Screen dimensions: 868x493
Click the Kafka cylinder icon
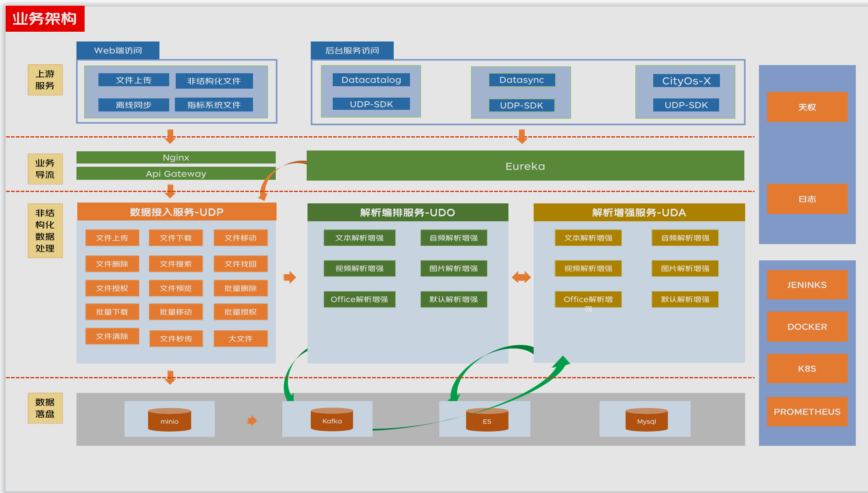332,419
